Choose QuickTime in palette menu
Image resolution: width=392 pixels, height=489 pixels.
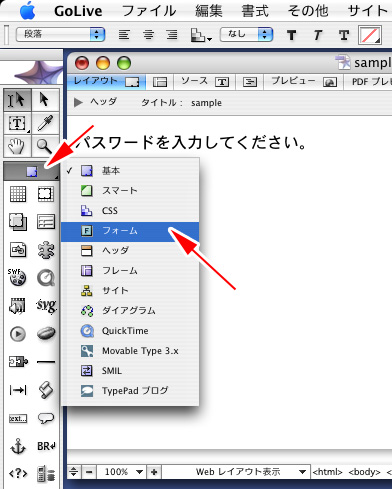point(130,331)
